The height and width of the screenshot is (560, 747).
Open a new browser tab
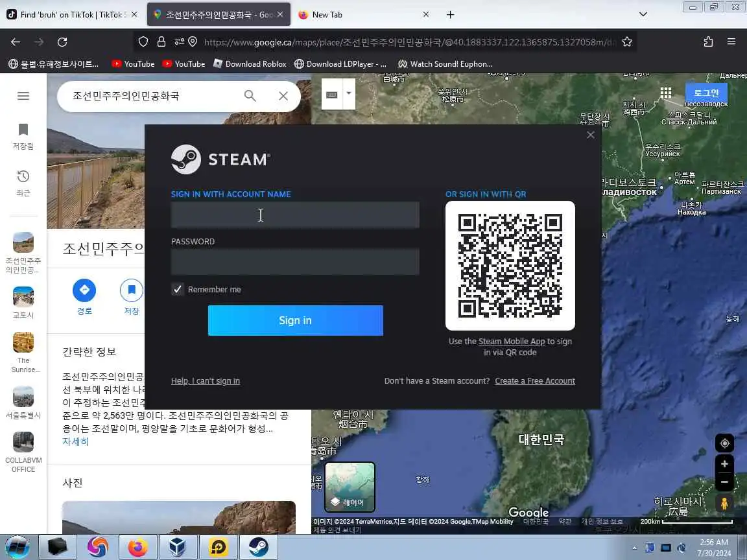(x=450, y=14)
